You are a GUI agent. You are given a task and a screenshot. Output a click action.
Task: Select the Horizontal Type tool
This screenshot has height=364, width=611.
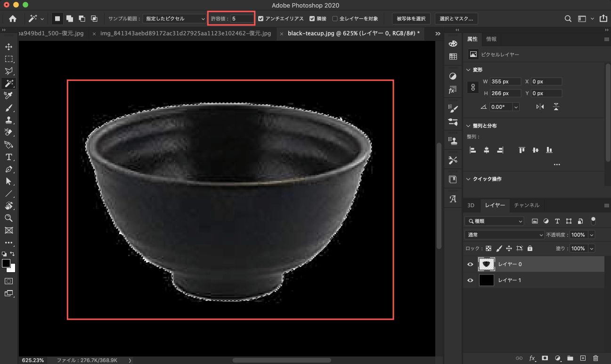pyautogui.click(x=9, y=157)
